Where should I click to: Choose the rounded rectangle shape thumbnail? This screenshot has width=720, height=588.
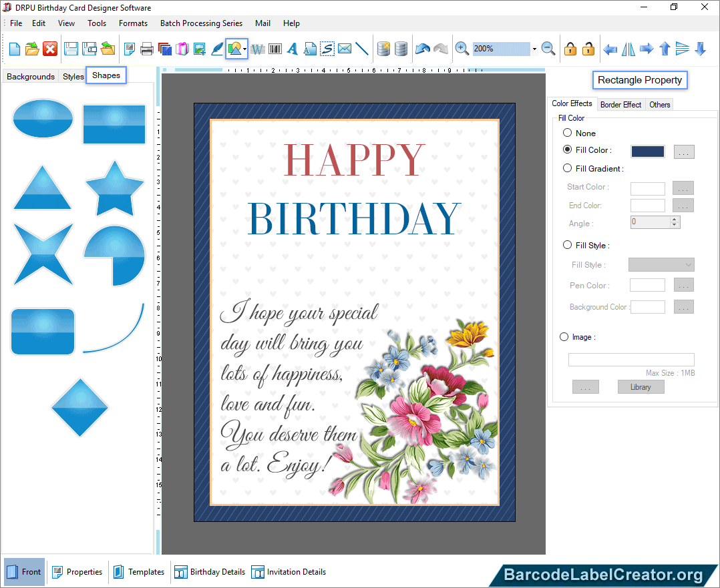43,332
